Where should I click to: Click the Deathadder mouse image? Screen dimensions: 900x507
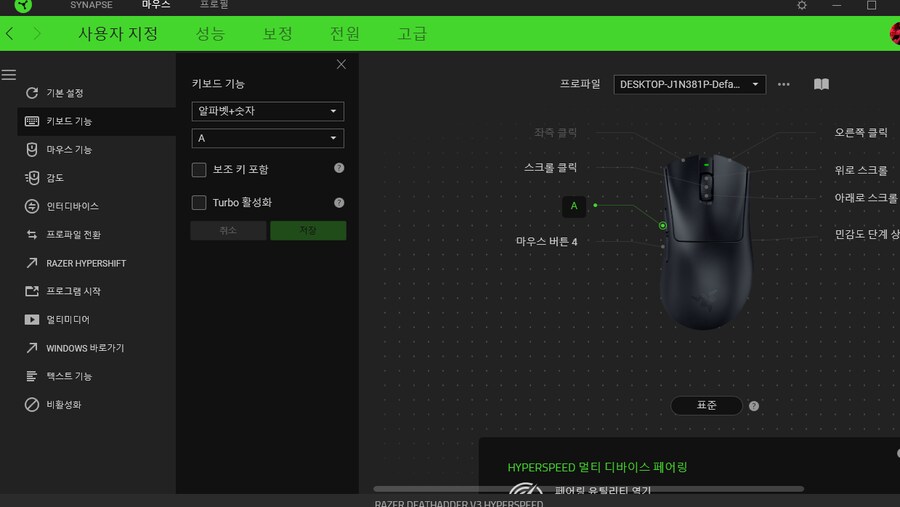tap(706, 241)
